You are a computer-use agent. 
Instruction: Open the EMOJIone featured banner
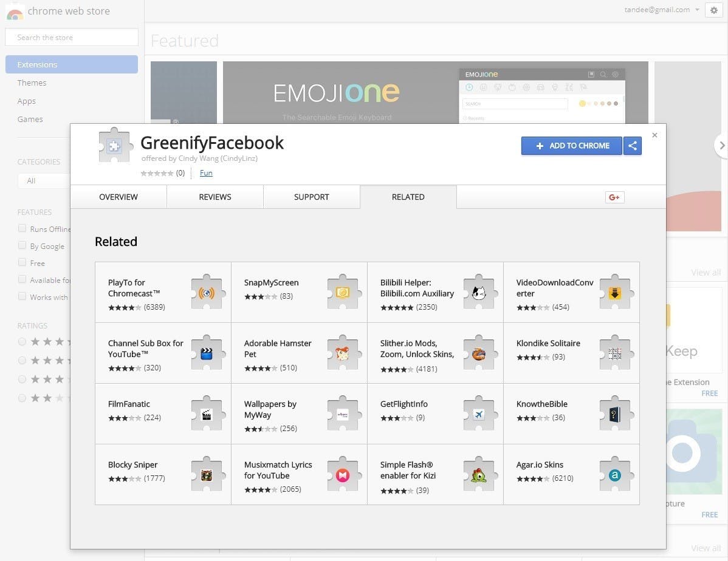click(436, 92)
